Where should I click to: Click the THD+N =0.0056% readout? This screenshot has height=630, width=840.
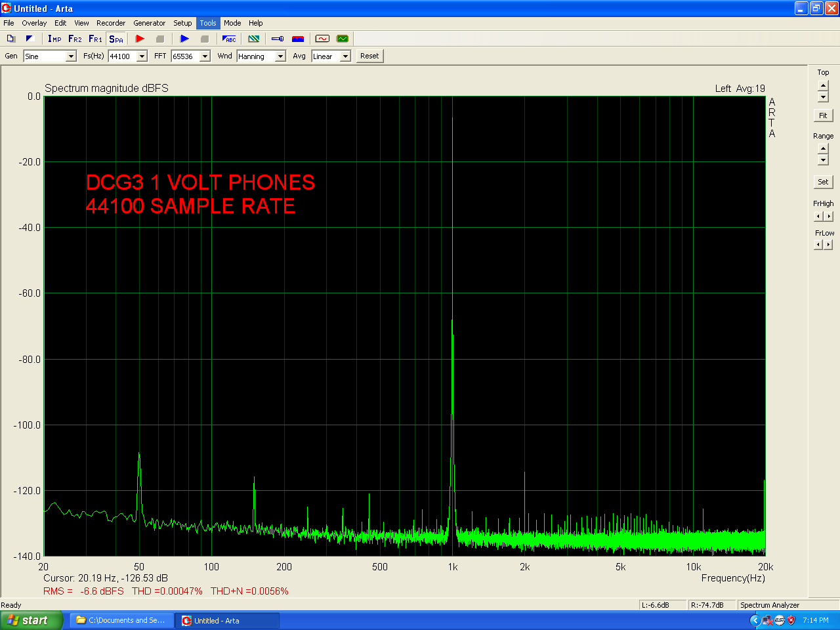[x=249, y=591]
